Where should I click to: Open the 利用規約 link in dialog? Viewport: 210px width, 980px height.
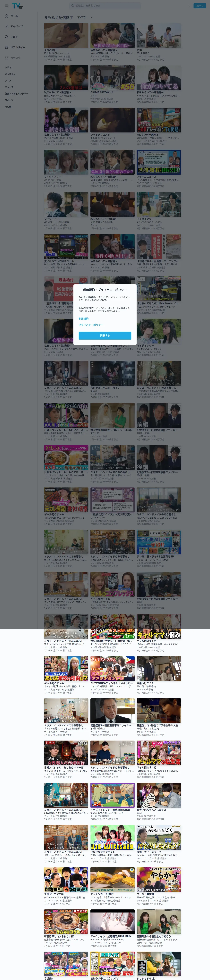tap(83, 319)
